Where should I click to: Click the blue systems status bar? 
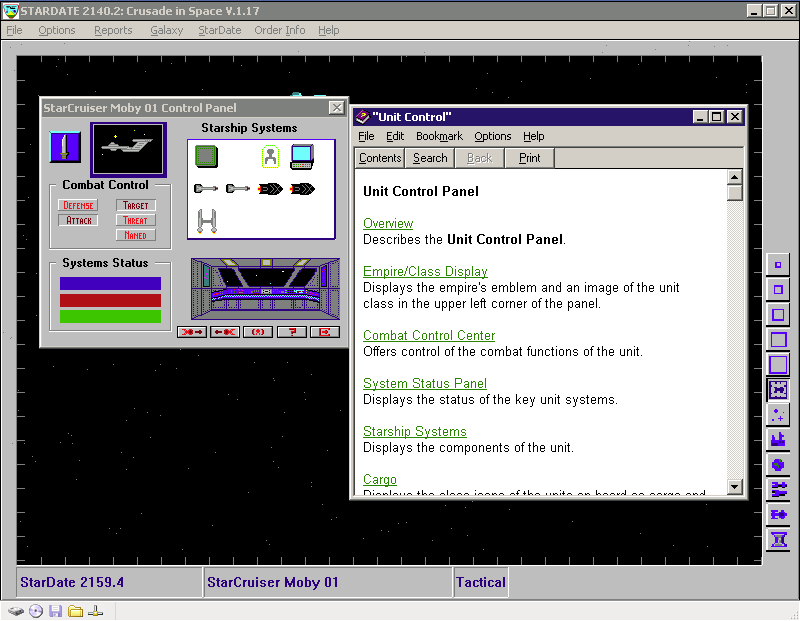110,283
